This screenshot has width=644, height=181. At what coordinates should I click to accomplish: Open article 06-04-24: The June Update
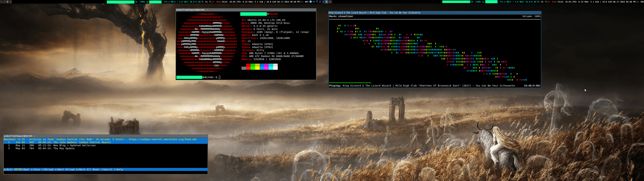pyautogui.click(x=106, y=142)
